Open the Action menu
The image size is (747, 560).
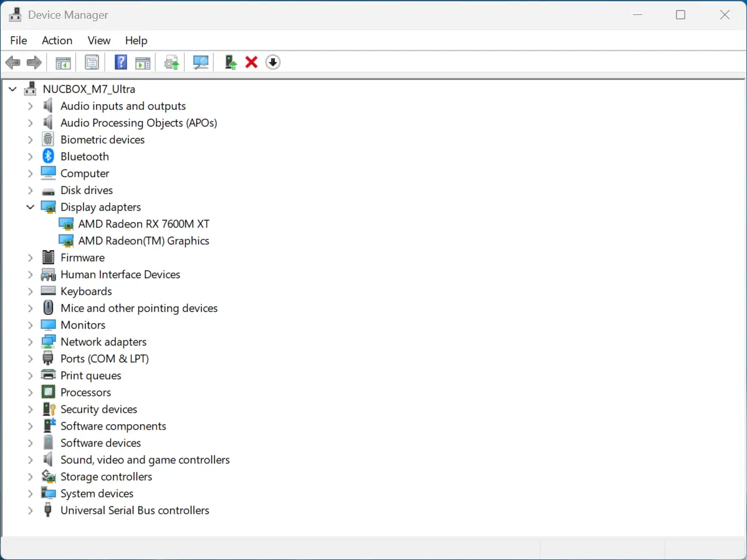click(57, 41)
